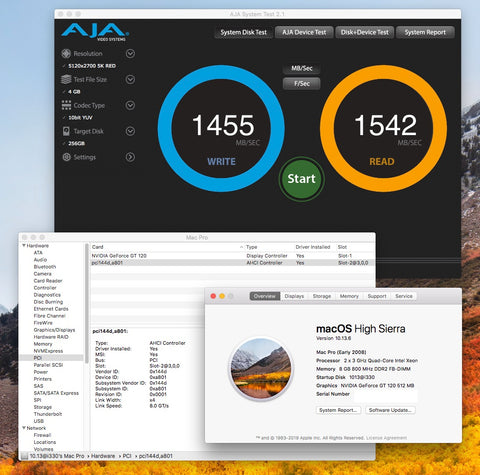Collapse the Network tree section
Screen dimensions: 480x475
(x=24, y=428)
